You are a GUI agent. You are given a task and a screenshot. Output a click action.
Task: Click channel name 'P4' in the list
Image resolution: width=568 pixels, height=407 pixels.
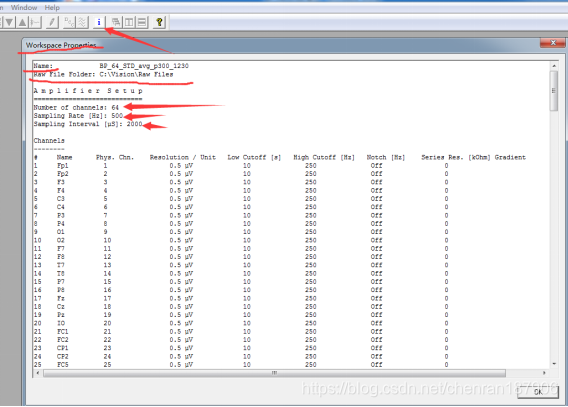coord(60,223)
